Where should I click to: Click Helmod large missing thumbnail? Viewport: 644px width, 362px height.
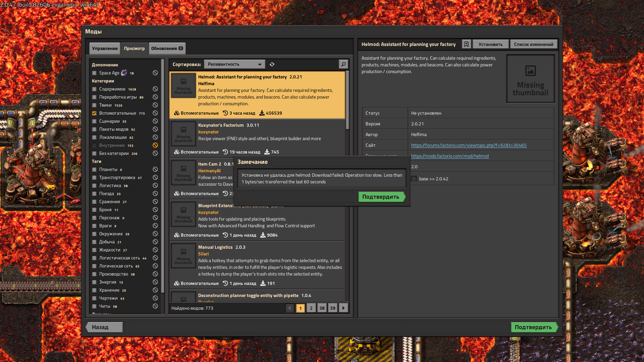click(530, 79)
